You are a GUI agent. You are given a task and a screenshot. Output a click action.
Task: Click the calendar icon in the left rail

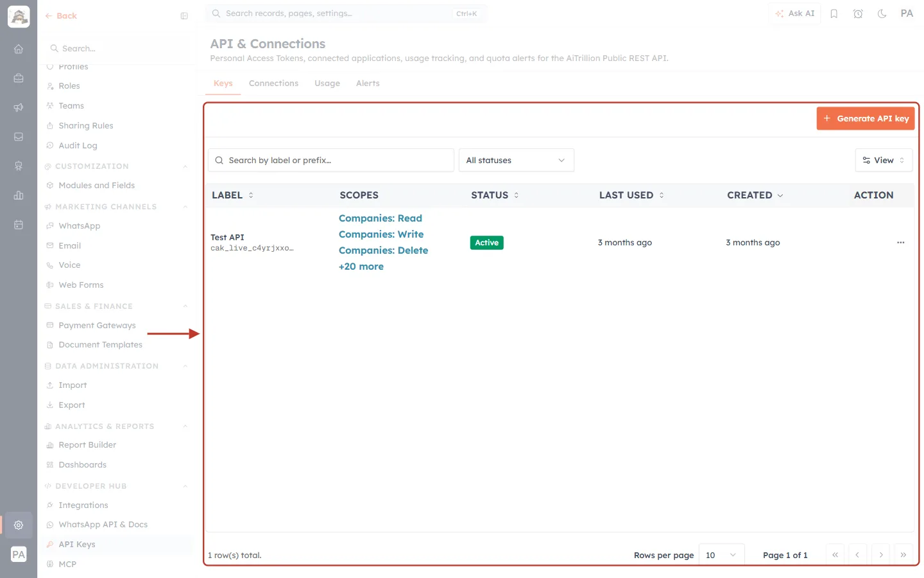tap(19, 225)
